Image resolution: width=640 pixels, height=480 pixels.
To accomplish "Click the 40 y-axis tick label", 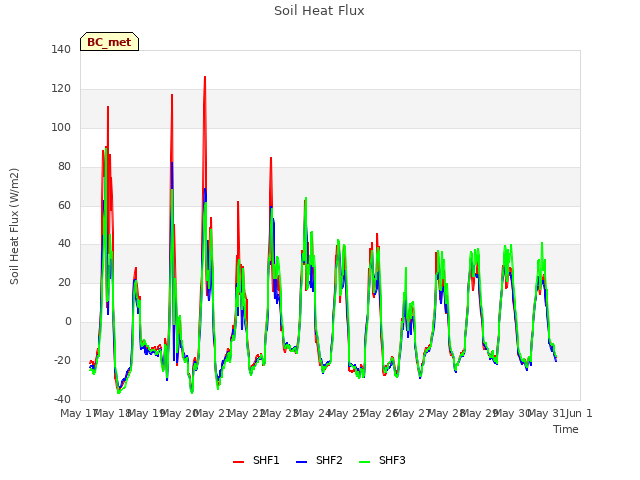I will point(64,244).
